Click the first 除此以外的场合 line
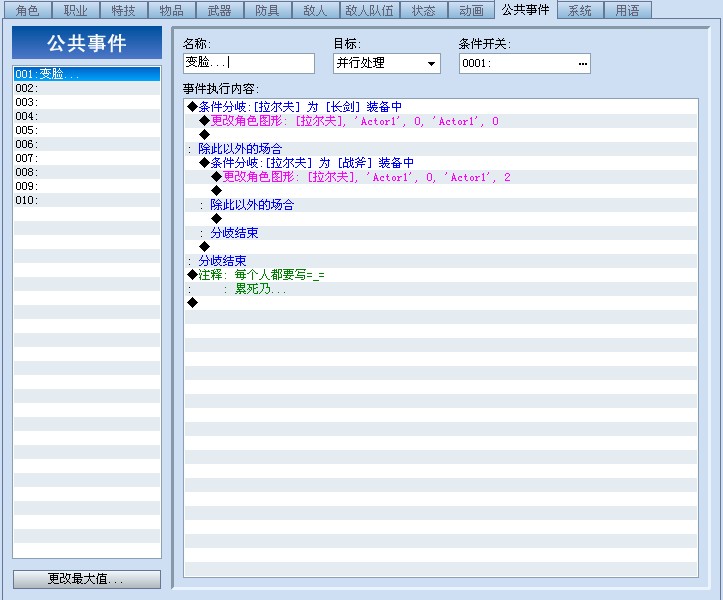 click(x=441, y=149)
